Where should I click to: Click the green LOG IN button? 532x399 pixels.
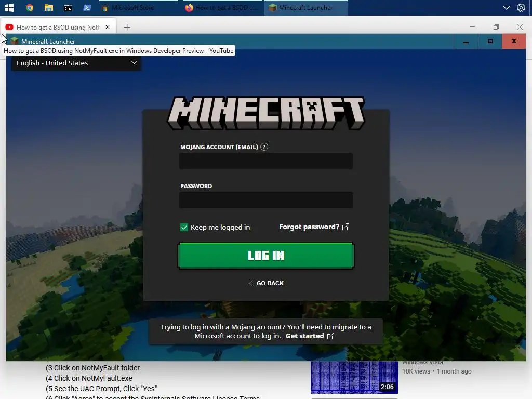tap(266, 256)
